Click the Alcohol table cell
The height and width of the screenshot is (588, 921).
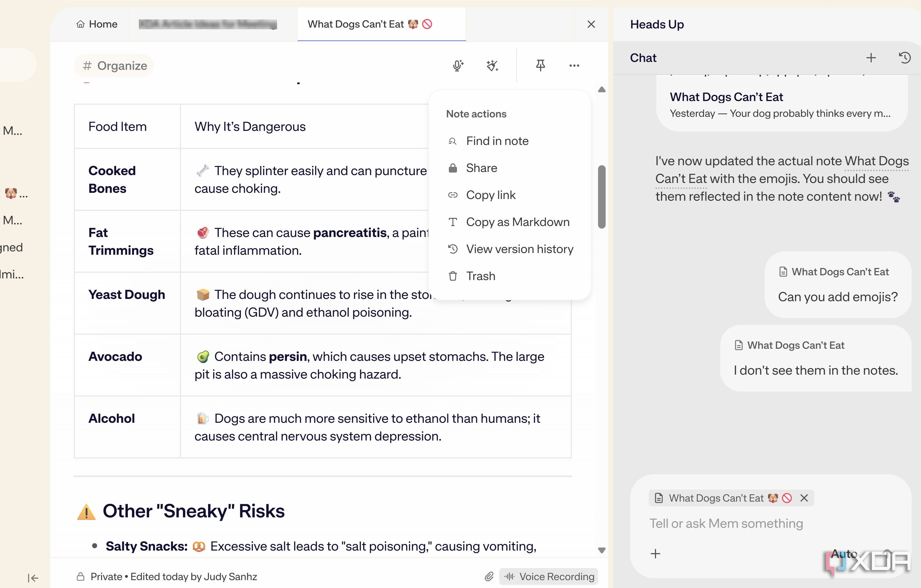(x=127, y=427)
